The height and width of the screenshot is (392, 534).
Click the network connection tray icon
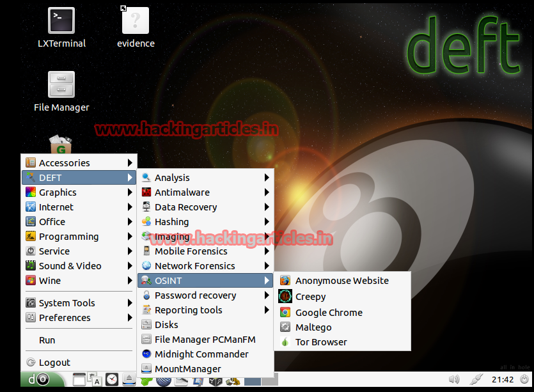point(476,379)
